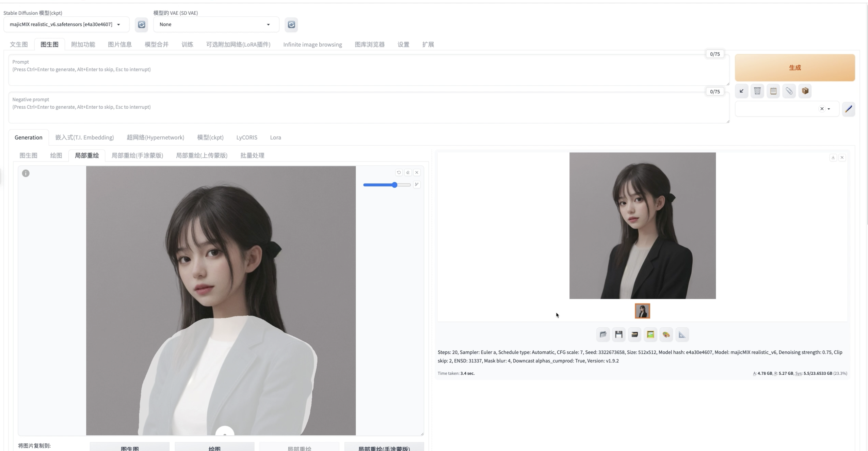Open the 扩展 tab
The image size is (868, 451).
tap(428, 44)
